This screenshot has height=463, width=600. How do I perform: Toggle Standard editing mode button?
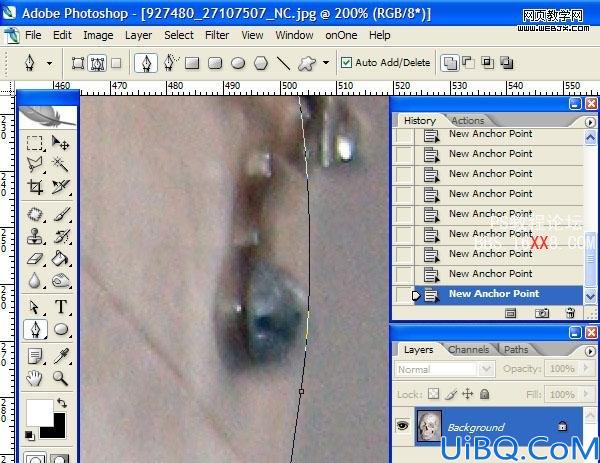[35, 458]
